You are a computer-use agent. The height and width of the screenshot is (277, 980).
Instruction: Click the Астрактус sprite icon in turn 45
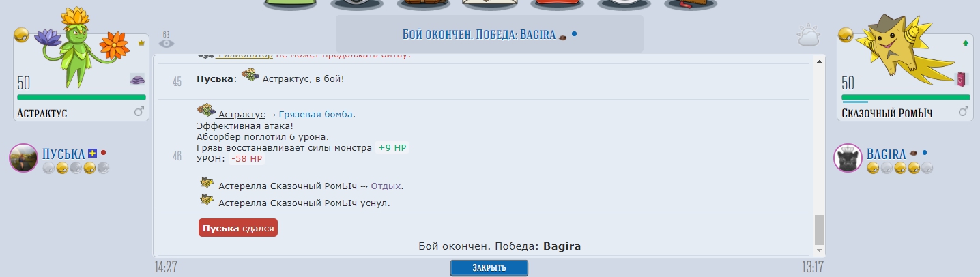250,76
